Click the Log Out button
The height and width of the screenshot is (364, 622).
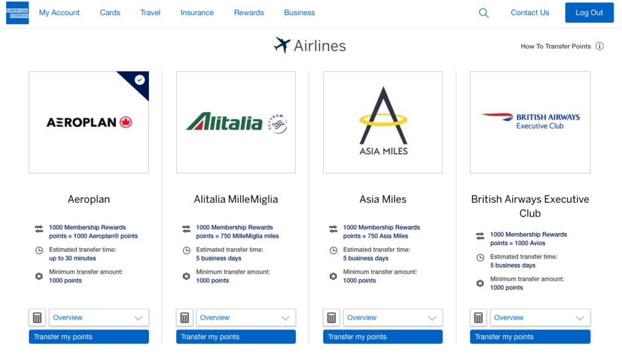coord(589,12)
